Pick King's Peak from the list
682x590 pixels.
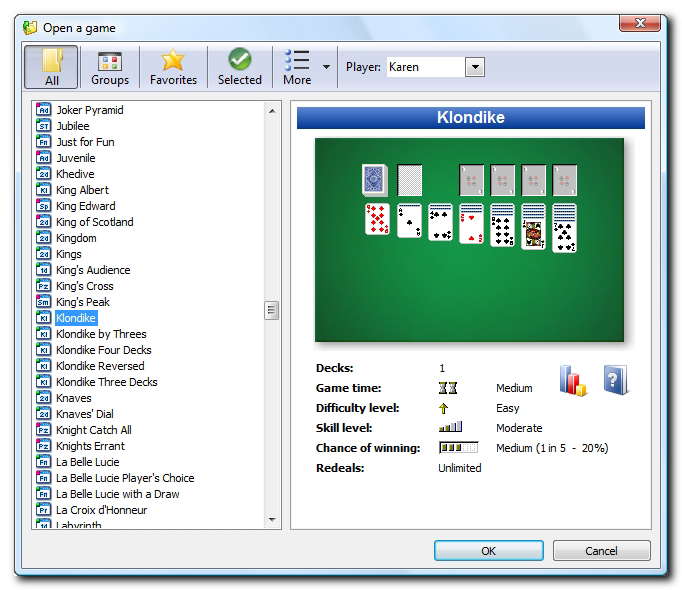coord(83,302)
